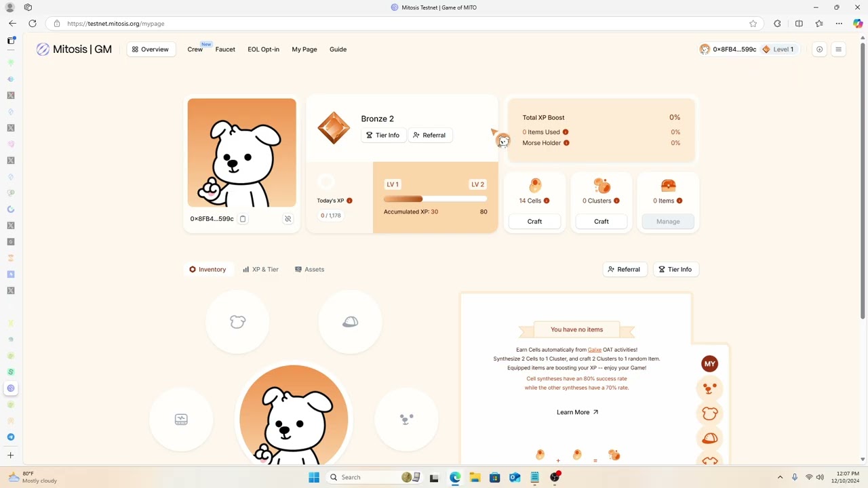Select the head-item inventory slot

click(x=237, y=322)
